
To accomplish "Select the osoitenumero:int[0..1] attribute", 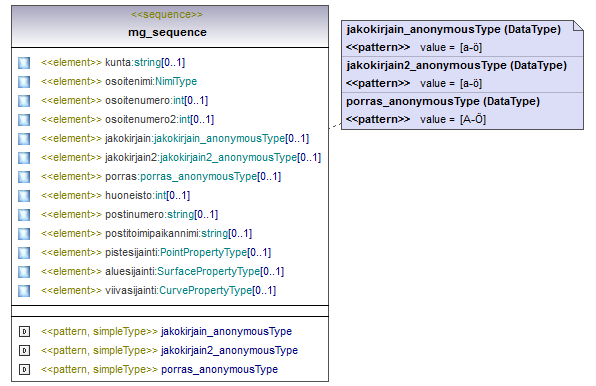I will coord(157,100).
